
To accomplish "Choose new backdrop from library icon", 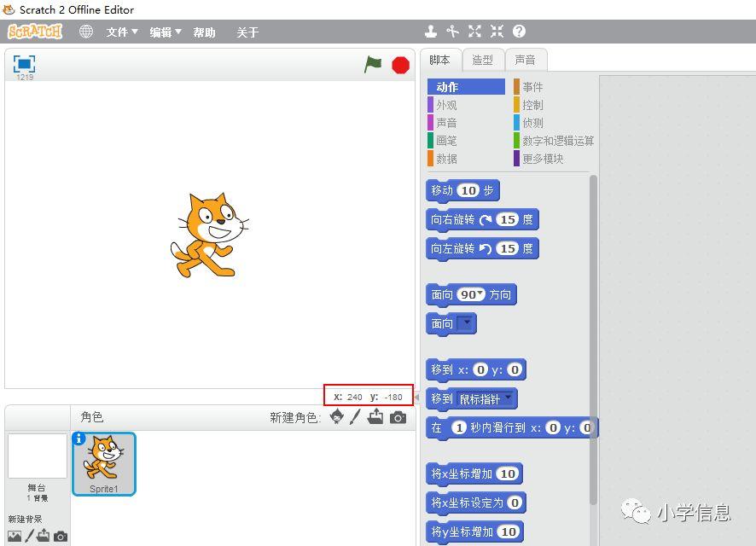I will coord(15,536).
